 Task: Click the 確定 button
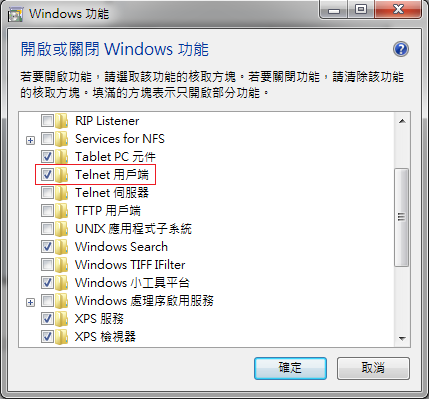(x=290, y=368)
